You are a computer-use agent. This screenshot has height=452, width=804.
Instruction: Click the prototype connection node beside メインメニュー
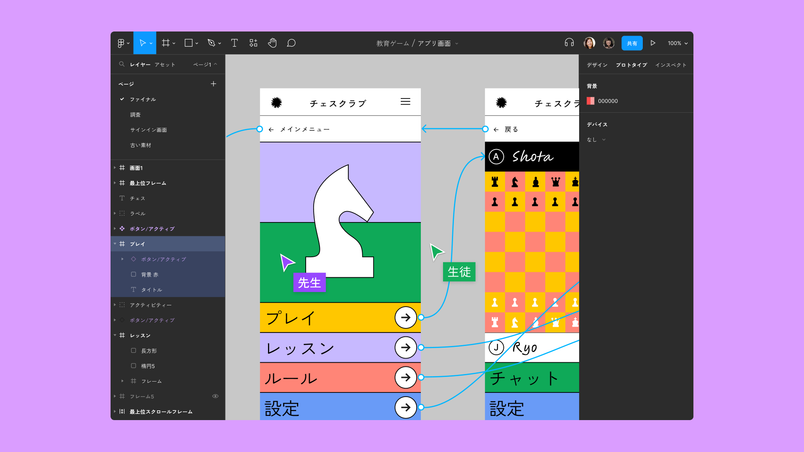[x=259, y=129]
